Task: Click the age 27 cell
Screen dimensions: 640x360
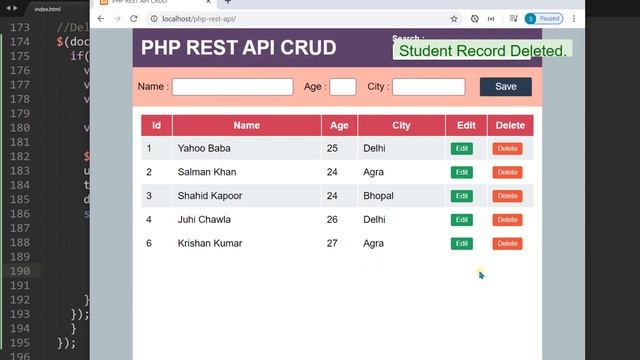Action: pos(339,243)
